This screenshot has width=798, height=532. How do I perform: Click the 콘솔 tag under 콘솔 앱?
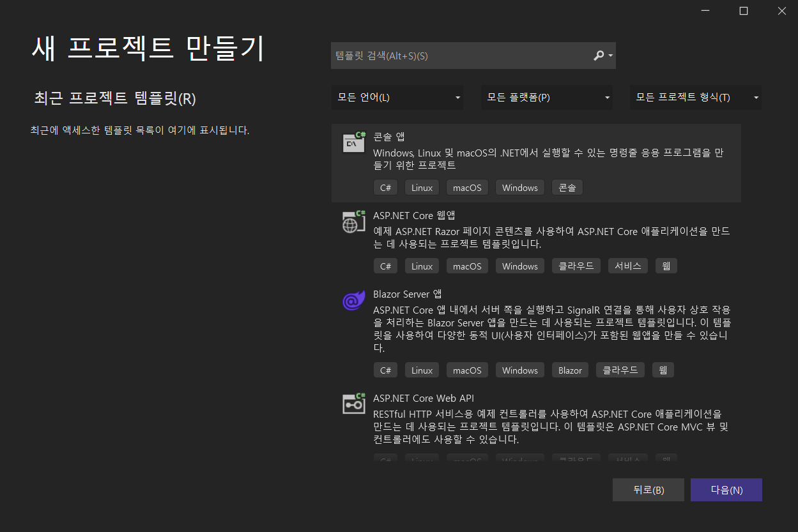[x=567, y=188]
